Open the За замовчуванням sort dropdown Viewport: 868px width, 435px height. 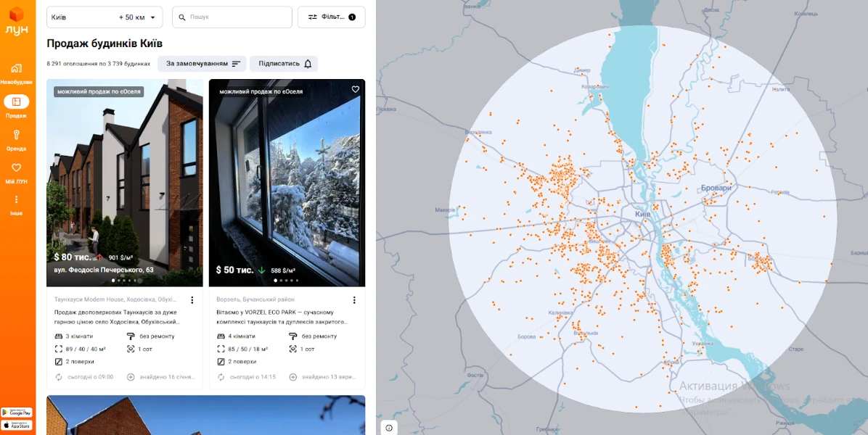[202, 64]
